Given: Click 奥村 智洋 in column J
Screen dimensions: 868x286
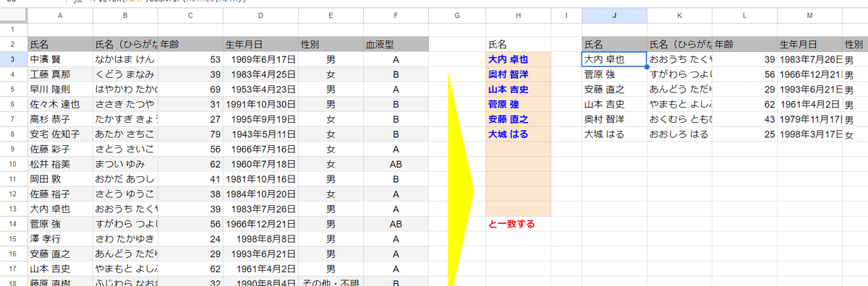Looking at the screenshot, I should coord(614,119).
